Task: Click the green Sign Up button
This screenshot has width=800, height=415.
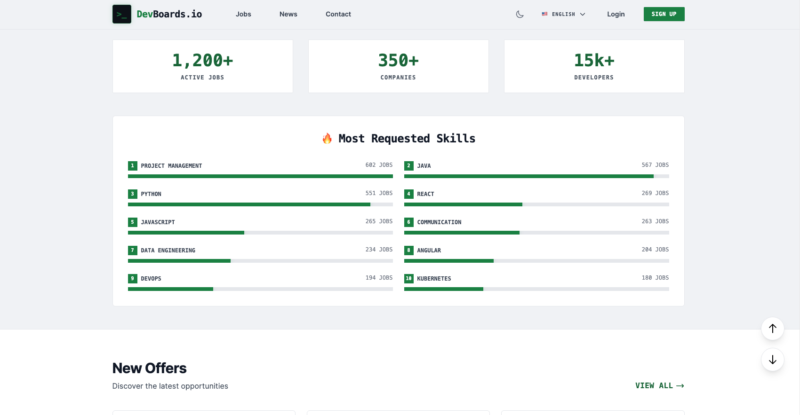Action: tap(664, 14)
